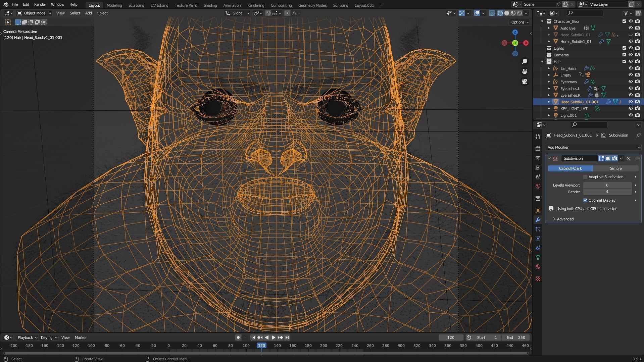Open the View Layer properties tab
This screenshot has height=362, width=644.
pyautogui.click(x=538, y=167)
